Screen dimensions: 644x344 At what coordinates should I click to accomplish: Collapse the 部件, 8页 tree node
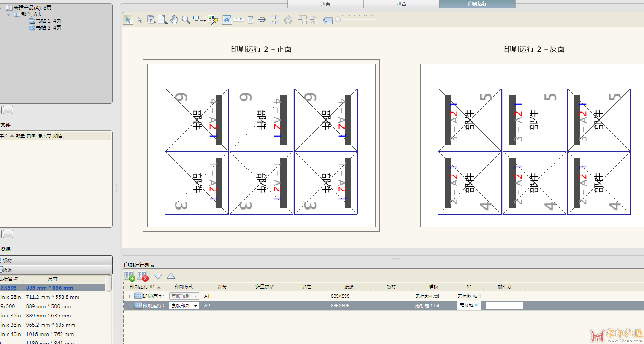coord(8,15)
